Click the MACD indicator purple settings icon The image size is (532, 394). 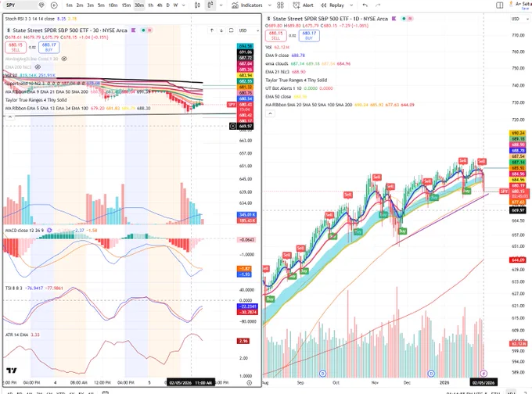(x=49, y=231)
